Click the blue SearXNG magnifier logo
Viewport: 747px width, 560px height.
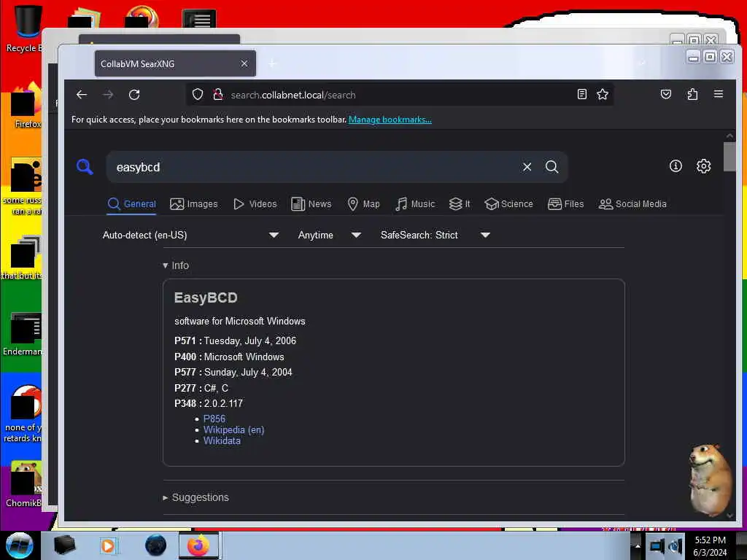click(x=85, y=167)
